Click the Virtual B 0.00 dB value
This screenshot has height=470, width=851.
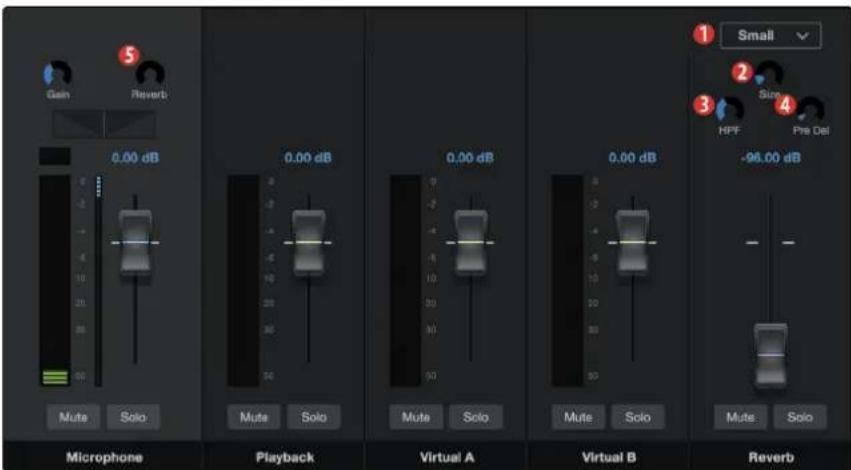pyautogui.click(x=632, y=158)
